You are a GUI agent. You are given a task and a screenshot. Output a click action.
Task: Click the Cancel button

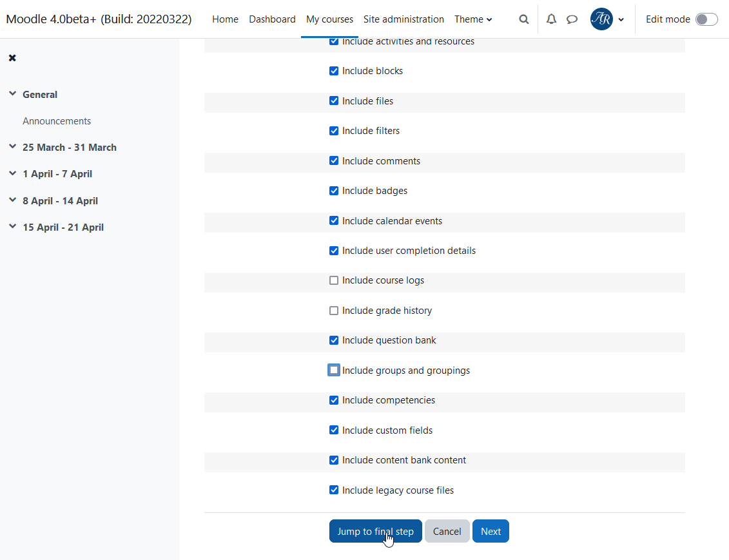[447, 531]
